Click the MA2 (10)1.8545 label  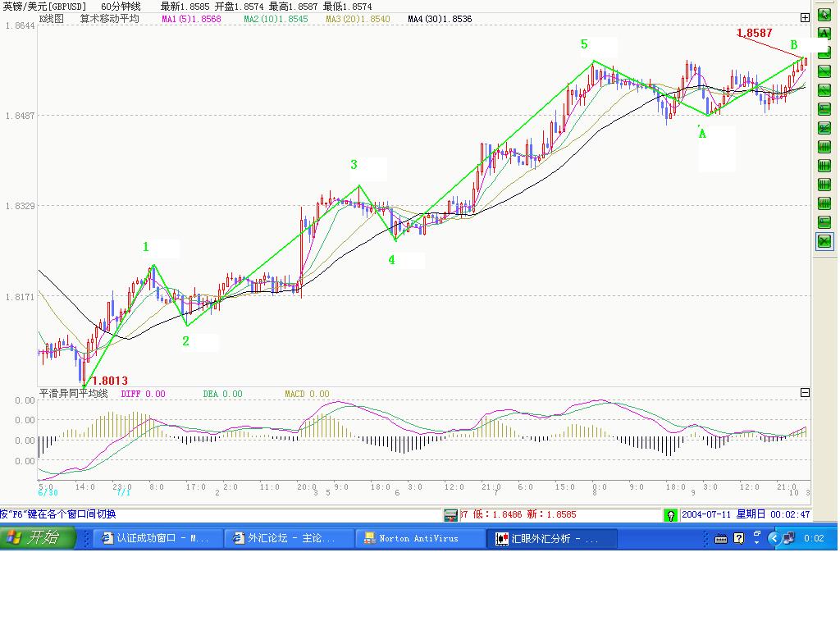(x=276, y=19)
